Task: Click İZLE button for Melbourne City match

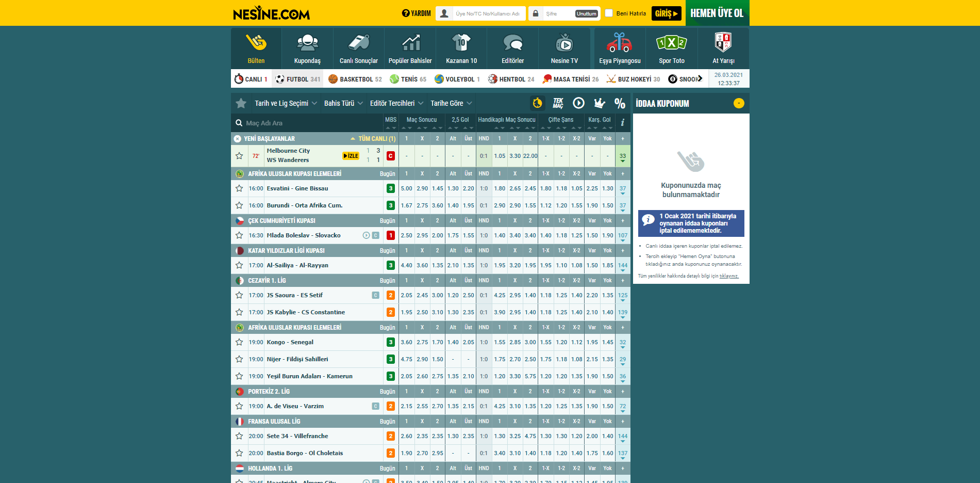Action: pyautogui.click(x=351, y=156)
